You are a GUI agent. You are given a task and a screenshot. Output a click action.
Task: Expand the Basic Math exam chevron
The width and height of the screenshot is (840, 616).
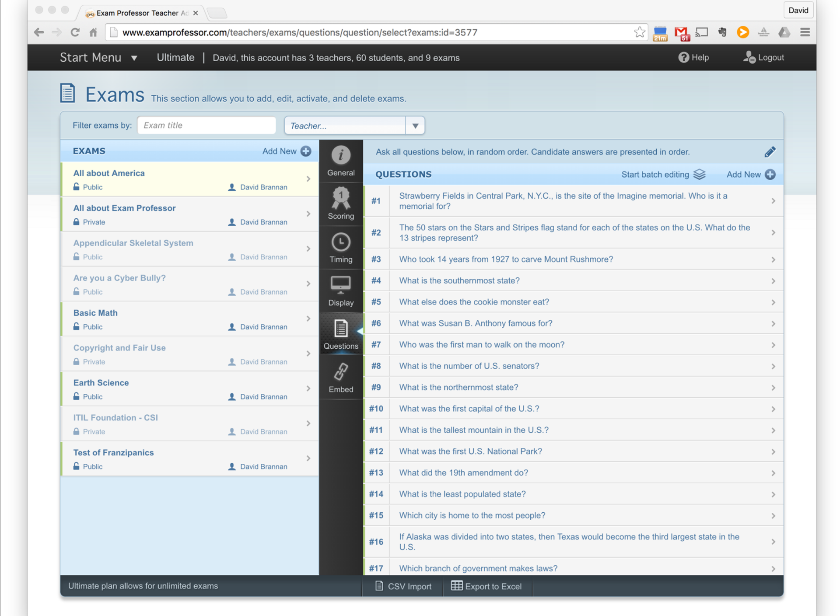[x=308, y=318]
